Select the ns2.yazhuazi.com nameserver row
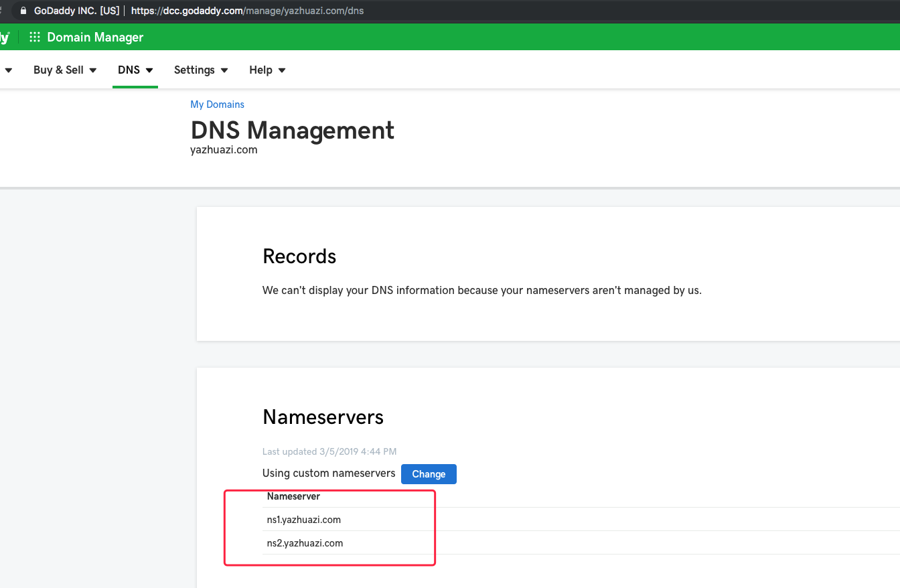The height and width of the screenshot is (588, 900). click(x=305, y=543)
